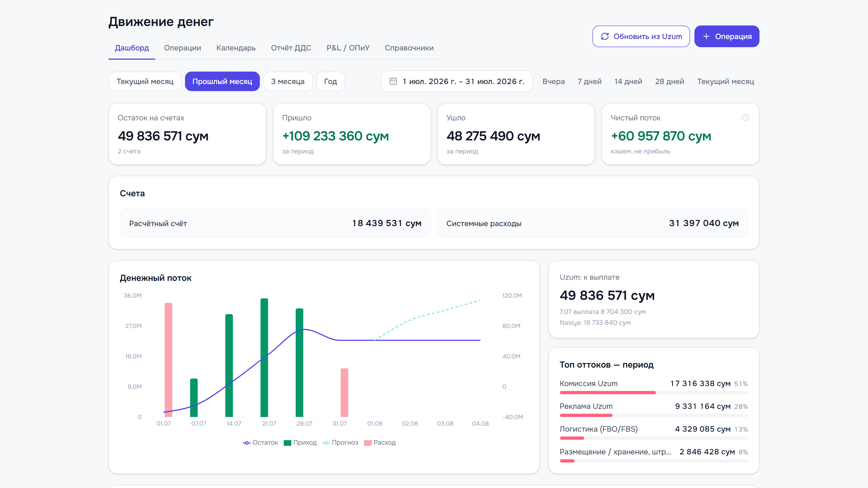Switch to the Дашборд tab
The image size is (868, 488).
(132, 48)
